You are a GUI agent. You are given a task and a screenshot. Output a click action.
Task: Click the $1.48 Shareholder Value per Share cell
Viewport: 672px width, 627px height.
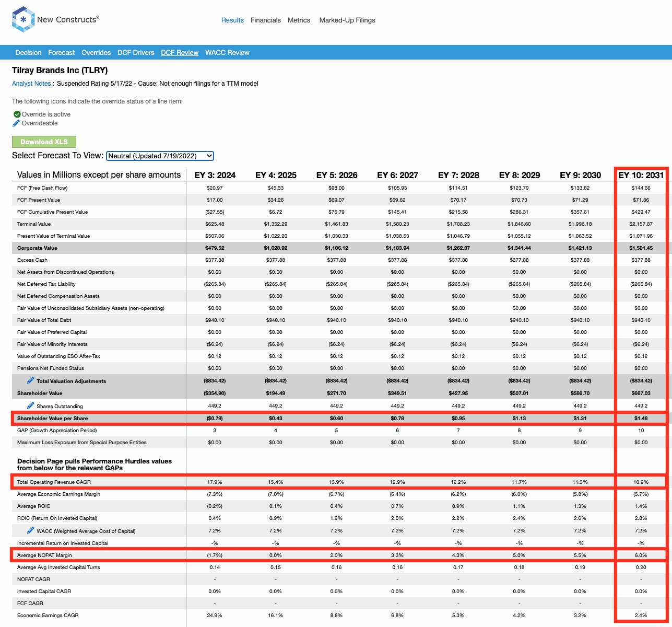tap(641, 419)
